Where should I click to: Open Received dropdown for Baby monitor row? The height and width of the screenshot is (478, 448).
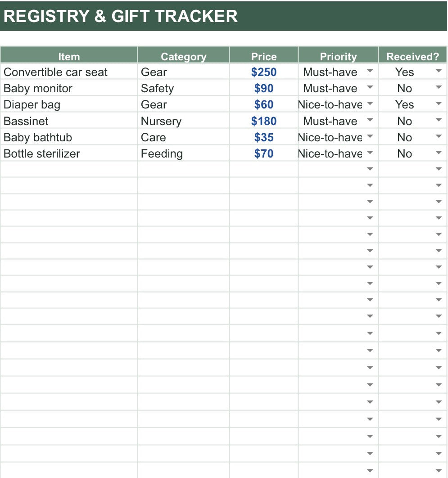[439, 87]
